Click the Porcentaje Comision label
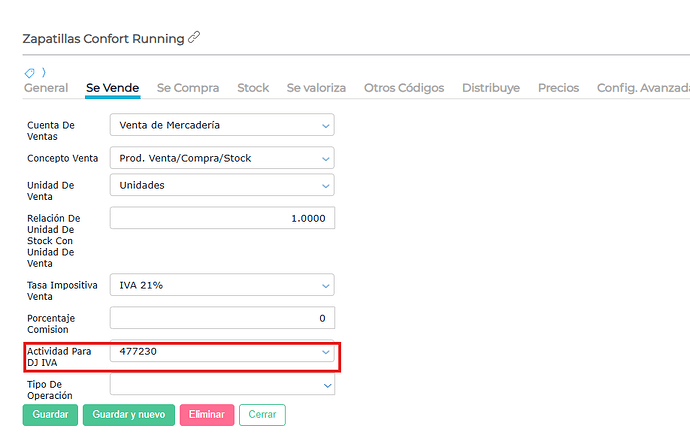This screenshot has width=690, height=441. pyautogui.click(x=51, y=324)
